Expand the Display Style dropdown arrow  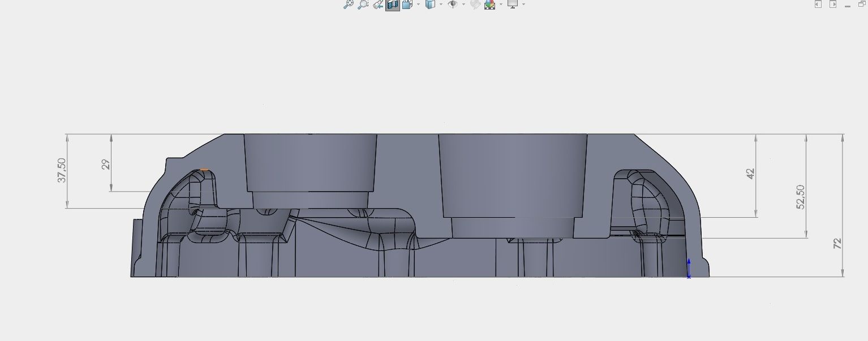pos(441,5)
